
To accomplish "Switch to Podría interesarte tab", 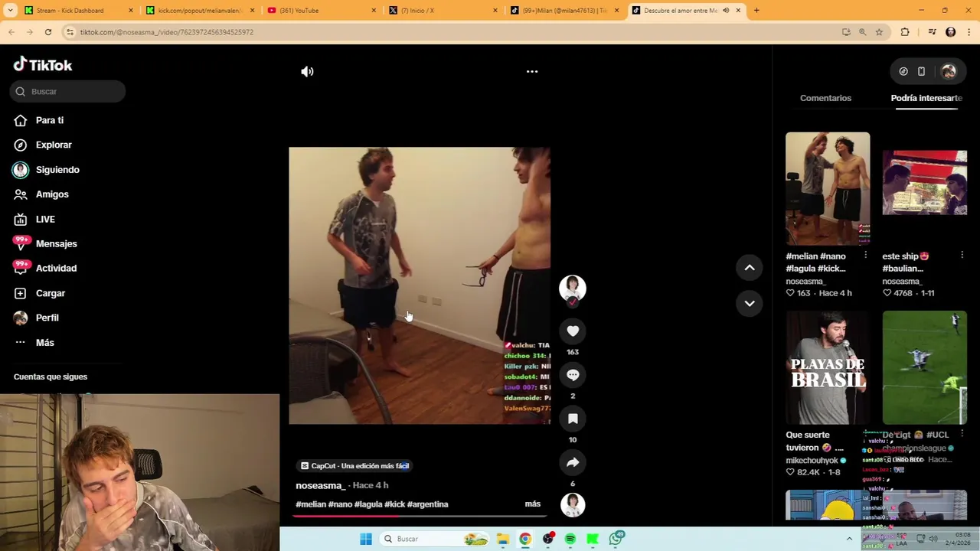I will tap(926, 98).
